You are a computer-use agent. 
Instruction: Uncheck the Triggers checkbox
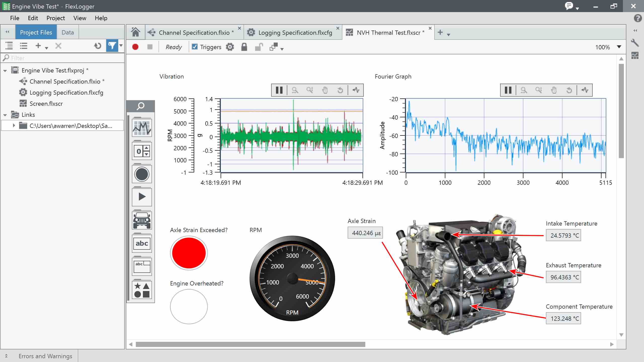click(x=194, y=47)
